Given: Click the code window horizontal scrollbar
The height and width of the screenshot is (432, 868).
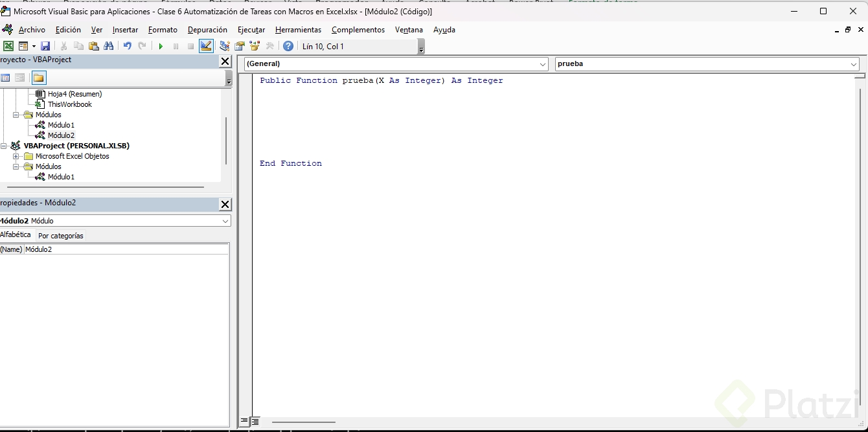Looking at the screenshot, I should click(x=304, y=422).
